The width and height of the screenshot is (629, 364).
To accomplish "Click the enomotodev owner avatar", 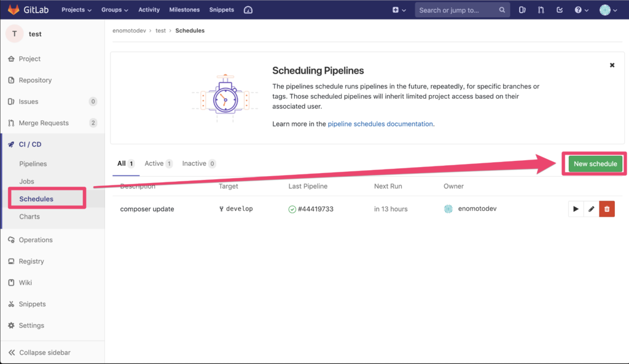I will pos(448,209).
